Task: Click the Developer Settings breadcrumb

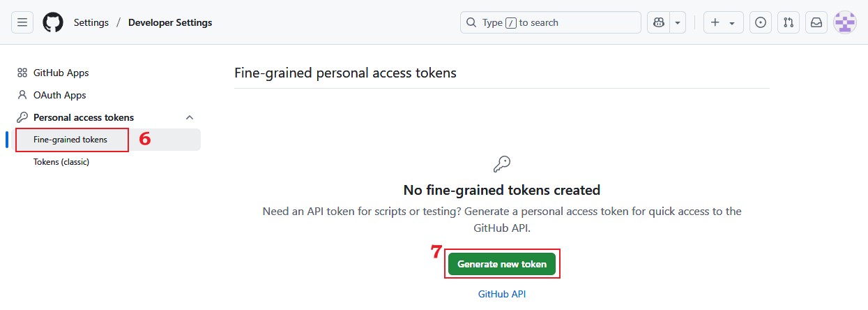Action: (x=170, y=22)
